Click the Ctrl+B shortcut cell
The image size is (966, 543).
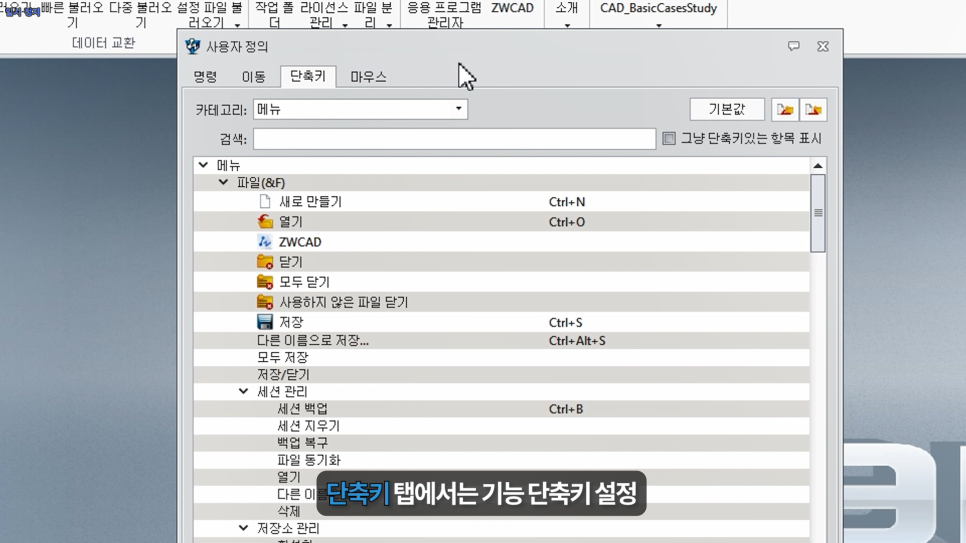566,409
